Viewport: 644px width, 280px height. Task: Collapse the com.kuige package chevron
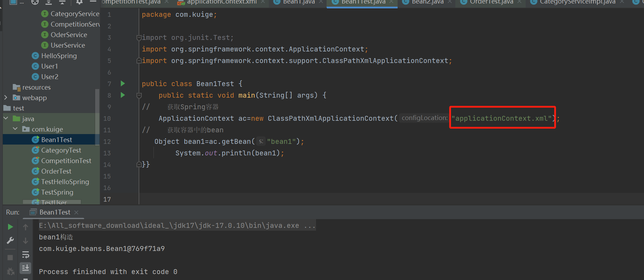click(x=15, y=129)
